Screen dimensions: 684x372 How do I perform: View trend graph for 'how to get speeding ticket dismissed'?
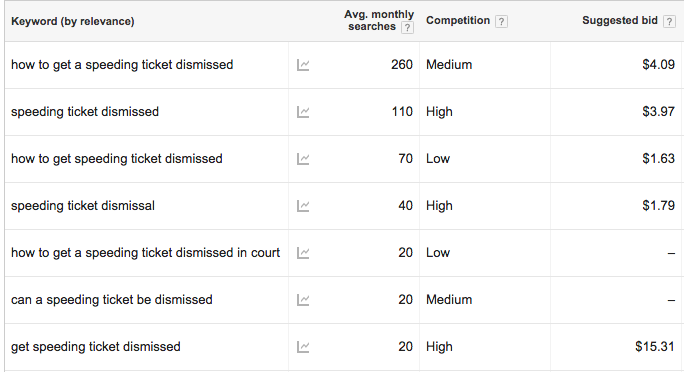point(303,159)
